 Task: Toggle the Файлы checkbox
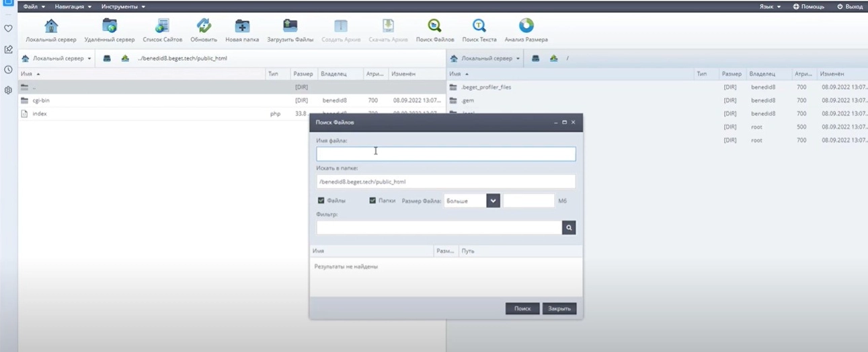pyautogui.click(x=321, y=201)
